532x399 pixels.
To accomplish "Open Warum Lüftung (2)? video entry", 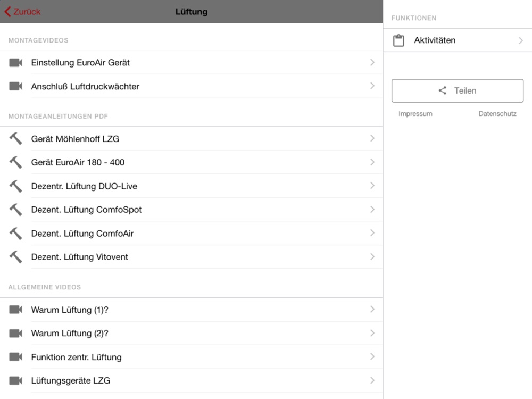I will pyautogui.click(x=69, y=334).
